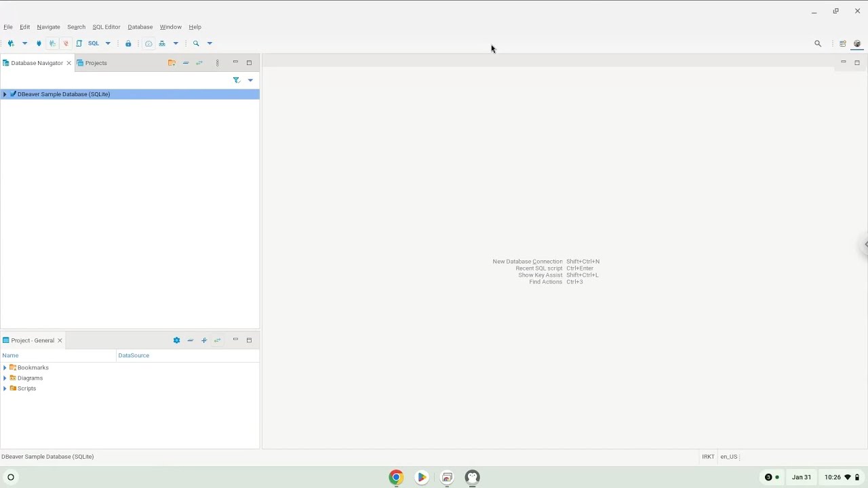Open the Navigator view menu three-dots icon
This screenshot has width=868, height=488.
(x=217, y=63)
